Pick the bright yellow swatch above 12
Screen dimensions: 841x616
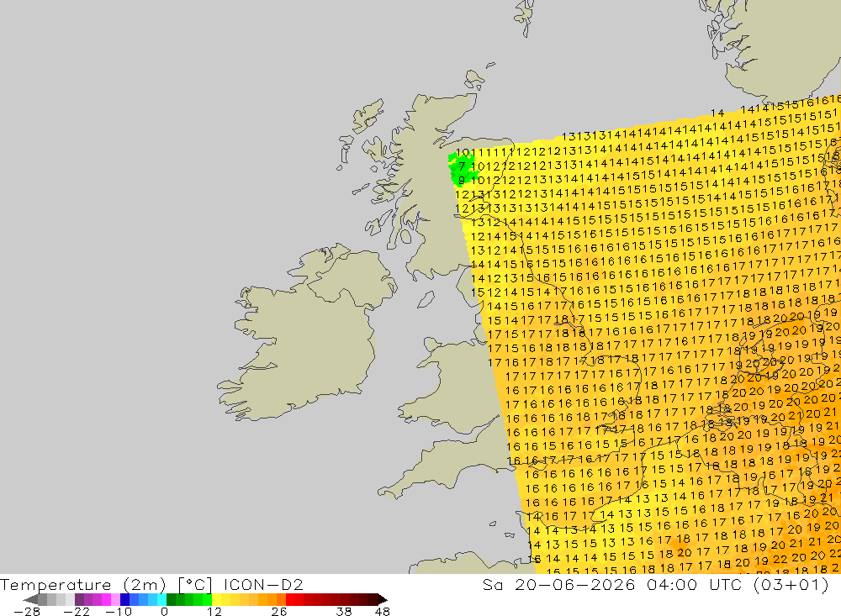coord(217,600)
